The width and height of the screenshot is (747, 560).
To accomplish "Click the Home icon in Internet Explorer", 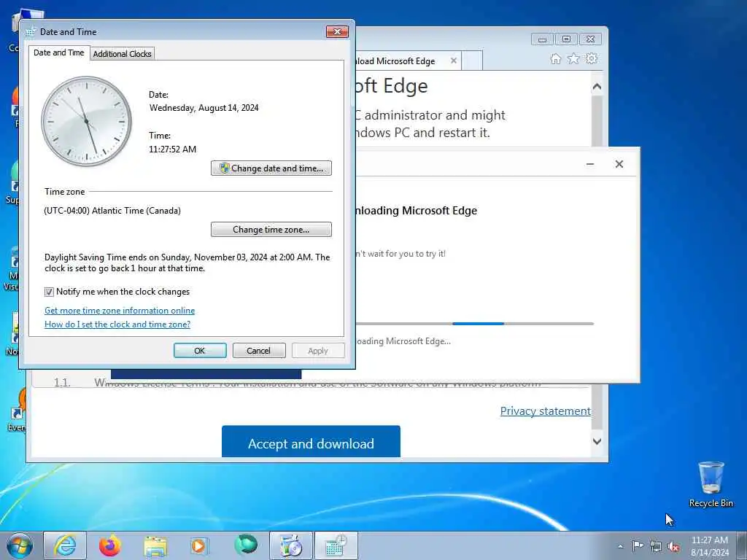I will point(555,58).
